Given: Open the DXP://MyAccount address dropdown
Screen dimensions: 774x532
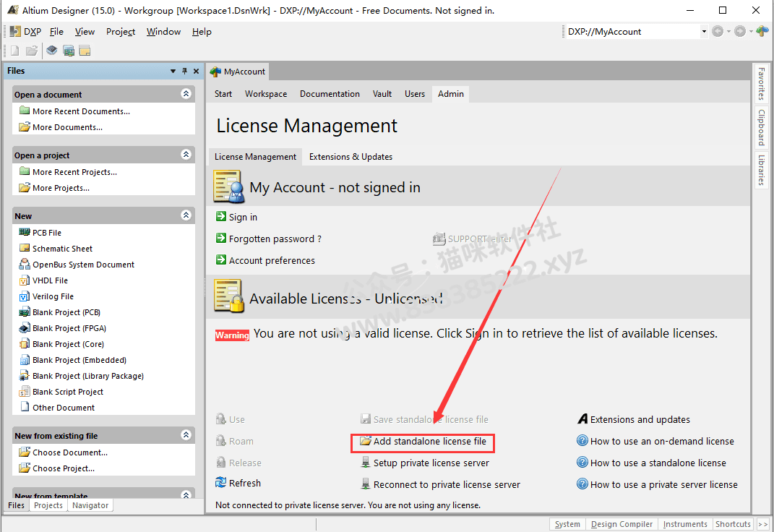Looking at the screenshot, I should [x=704, y=32].
